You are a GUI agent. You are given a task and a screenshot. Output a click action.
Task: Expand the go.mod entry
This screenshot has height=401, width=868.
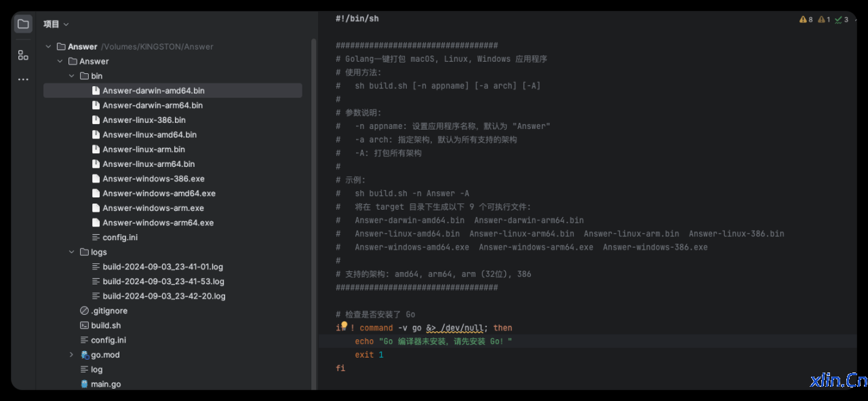coord(71,354)
